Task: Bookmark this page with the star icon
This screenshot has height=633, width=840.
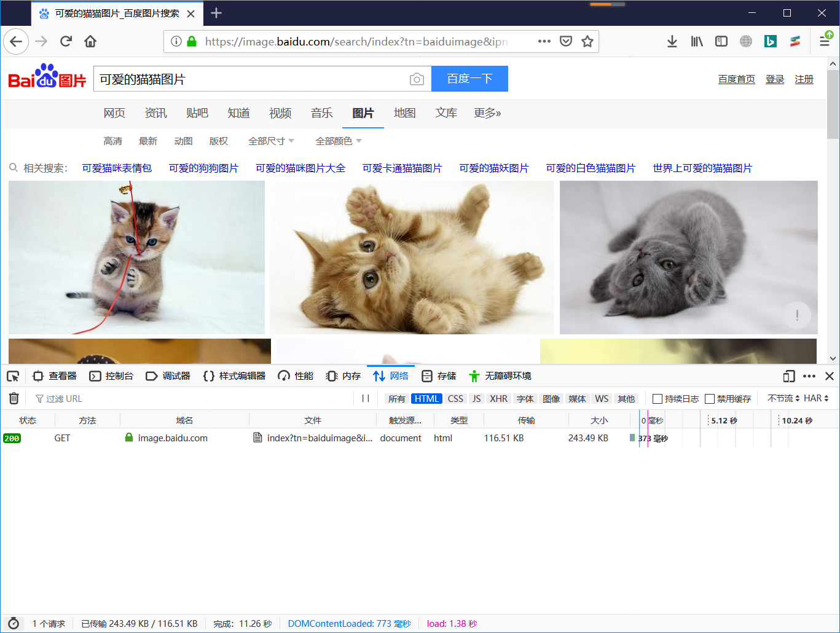Action: pos(587,41)
